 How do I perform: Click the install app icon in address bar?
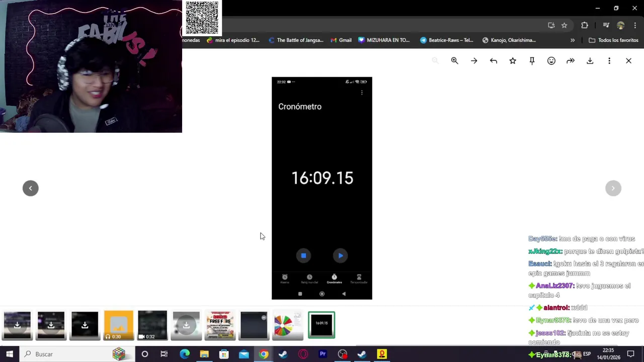click(x=551, y=25)
